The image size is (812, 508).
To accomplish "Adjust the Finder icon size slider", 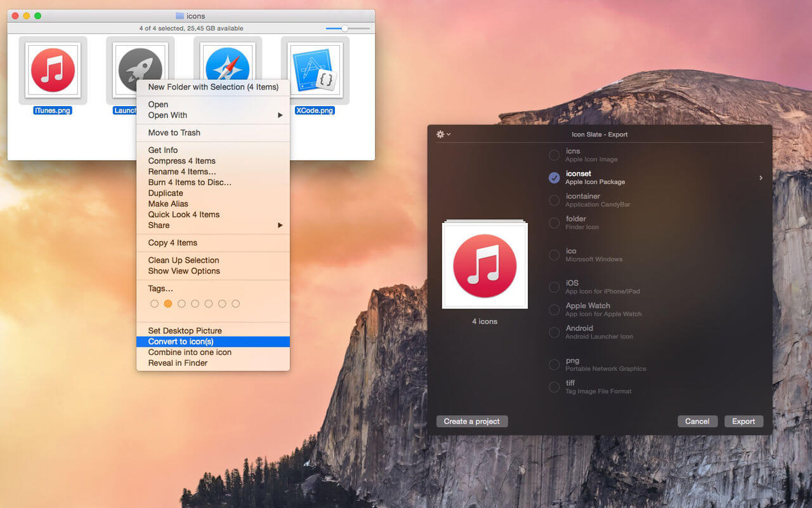I will point(348,29).
